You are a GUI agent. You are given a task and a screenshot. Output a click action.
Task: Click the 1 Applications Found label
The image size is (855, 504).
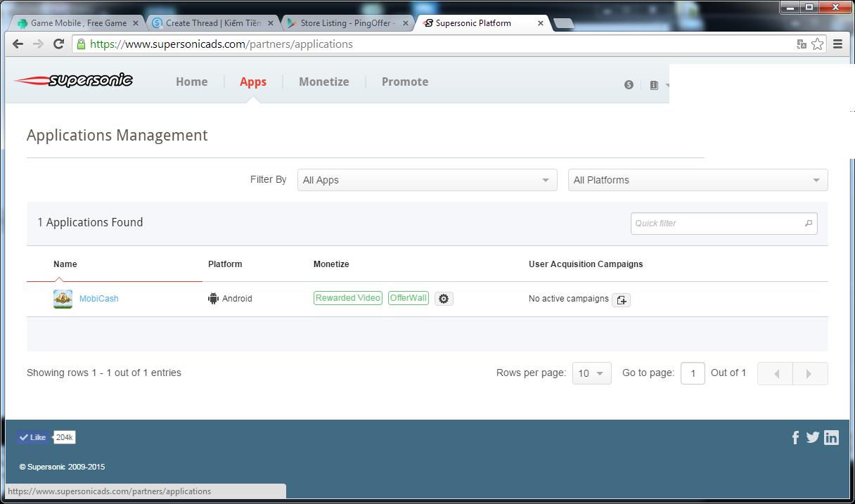90,222
